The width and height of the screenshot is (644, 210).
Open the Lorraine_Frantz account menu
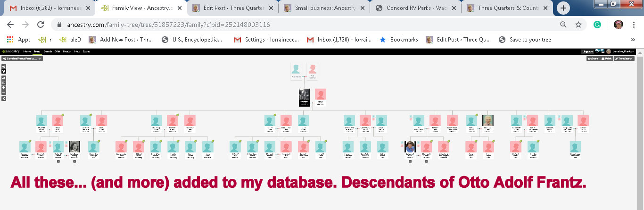[x=623, y=51]
